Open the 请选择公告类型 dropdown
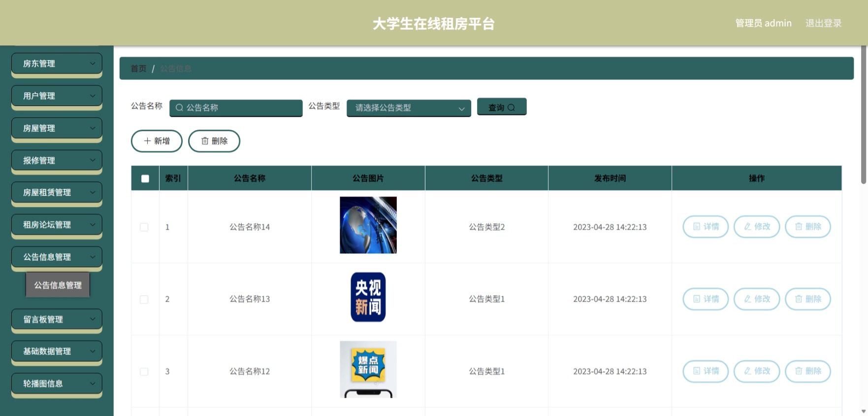Viewport: 868px width, 416px height. tap(409, 108)
